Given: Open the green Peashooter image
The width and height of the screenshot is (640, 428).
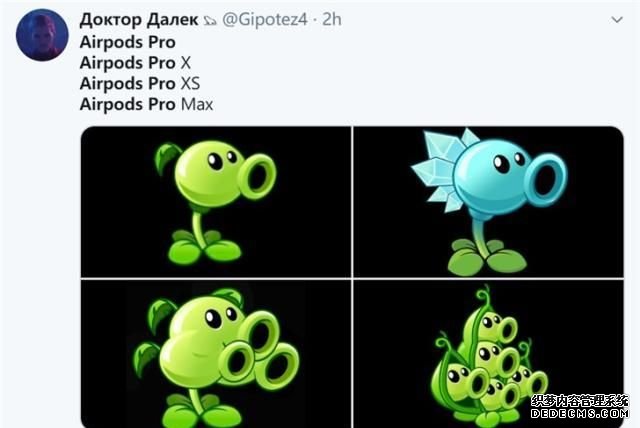Looking at the screenshot, I should click(216, 202).
